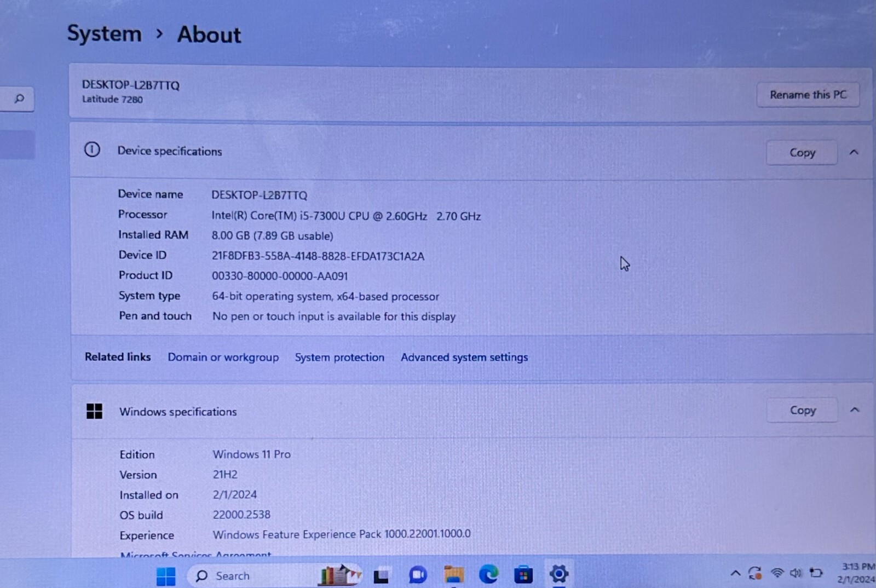This screenshot has width=876, height=588.
Task: Select the No pen or touch text
Action: 334,316
